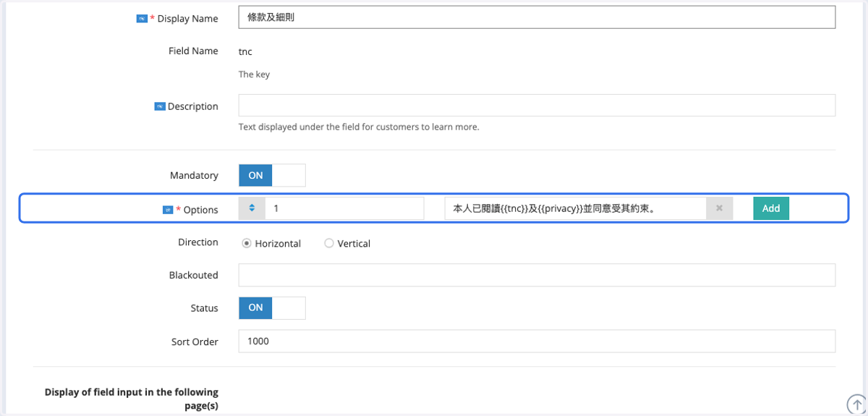Click the scroll-to-top arrow icon

(856, 404)
